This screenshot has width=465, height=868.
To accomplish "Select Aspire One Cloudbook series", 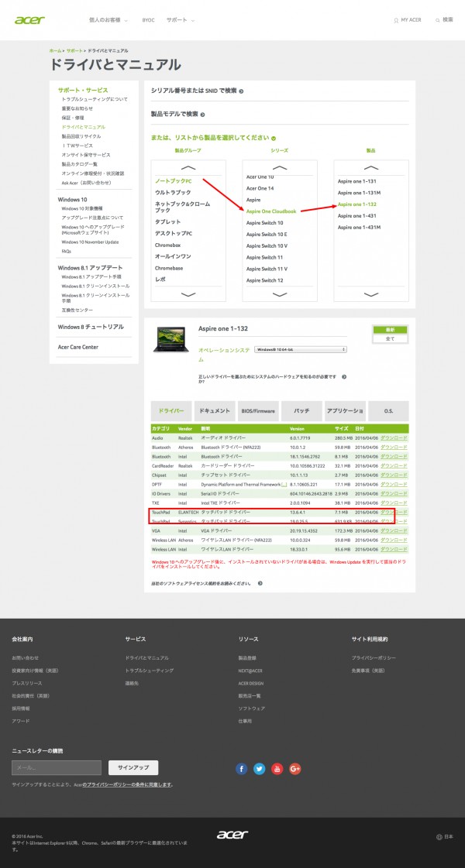I will pyautogui.click(x=271, y=211).
